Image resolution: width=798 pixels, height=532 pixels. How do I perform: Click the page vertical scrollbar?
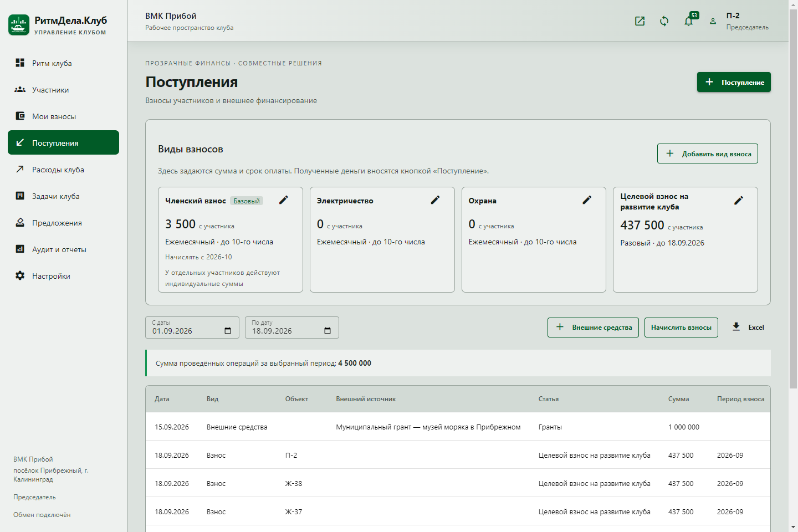[x=793, y=198]
